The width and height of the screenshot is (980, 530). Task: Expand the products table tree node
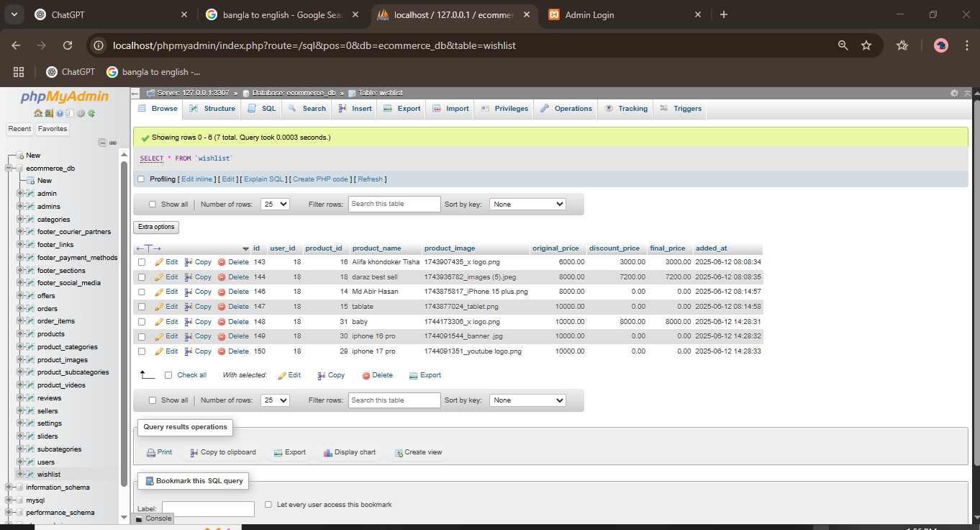(20, 334)
